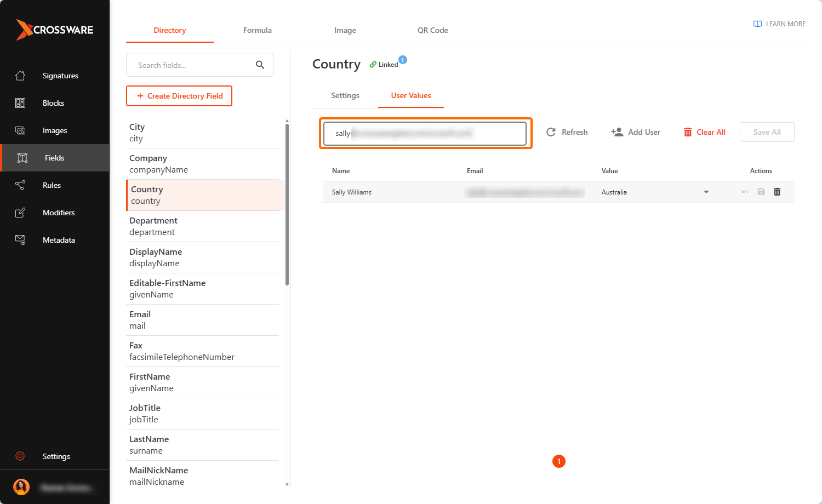Image resolution: width=822 pixels, height=504 pixels.
Task: Open the LEARN MORE link
Action: click(779, 24)
